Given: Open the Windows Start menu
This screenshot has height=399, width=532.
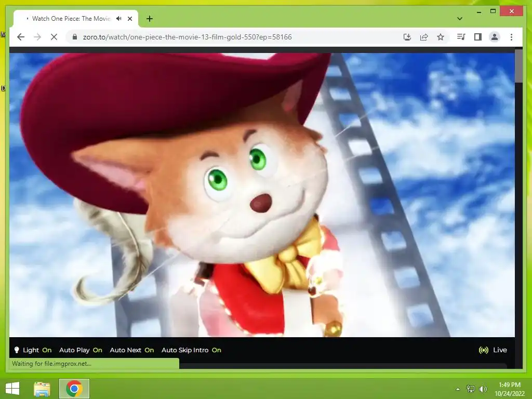Looking at the screenshot, I should 12,389.
